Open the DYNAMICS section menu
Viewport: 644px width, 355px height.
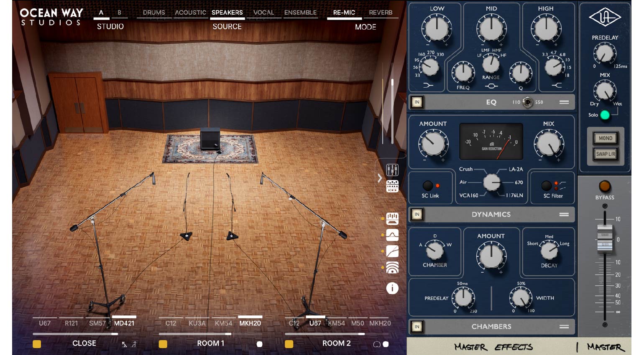565,214
